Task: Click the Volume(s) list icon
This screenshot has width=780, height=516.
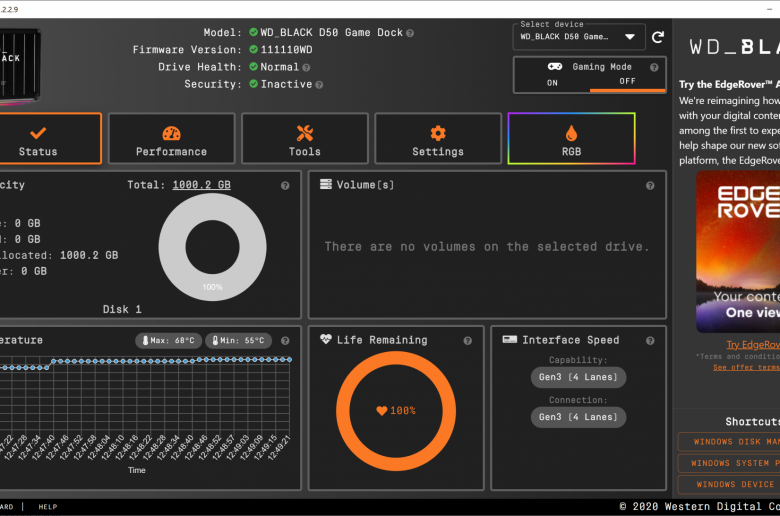Action: (x=326, y=185)
